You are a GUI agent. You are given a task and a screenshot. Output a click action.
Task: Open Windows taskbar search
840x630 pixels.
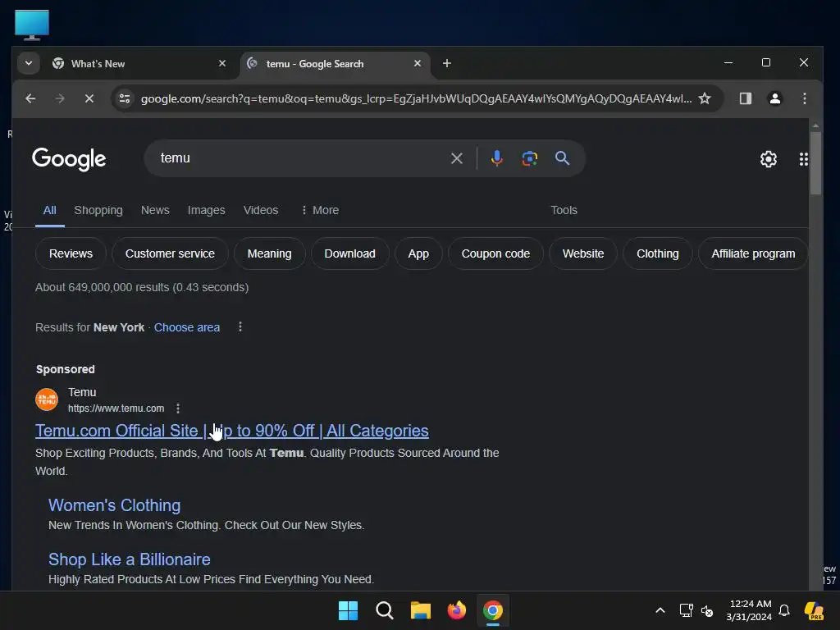(x=384, y=610)
